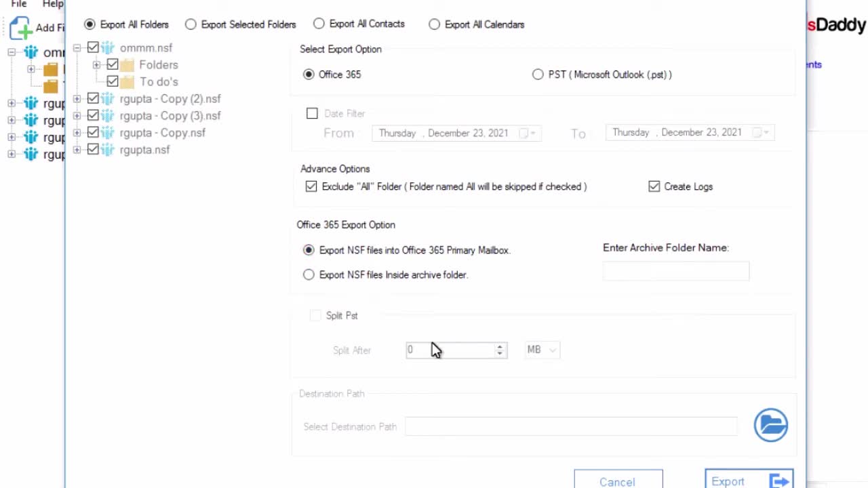
Task: Collapse the ommm.nsf tree node
Action: click(77, 48)
